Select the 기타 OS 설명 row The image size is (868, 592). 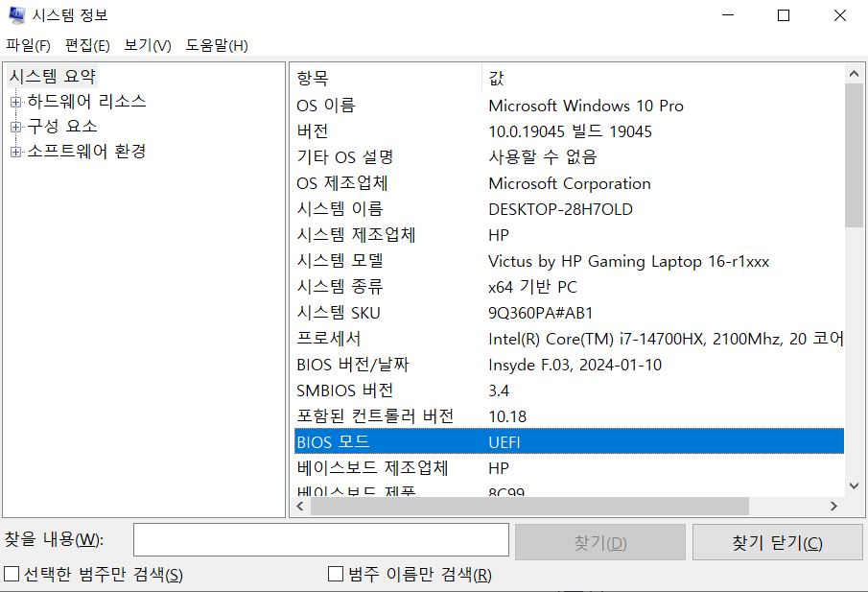[569, 157]
